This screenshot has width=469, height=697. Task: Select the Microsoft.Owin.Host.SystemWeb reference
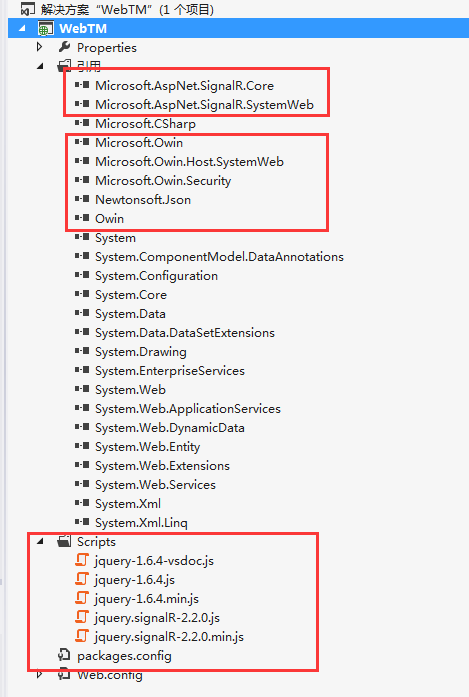(189, 161)
